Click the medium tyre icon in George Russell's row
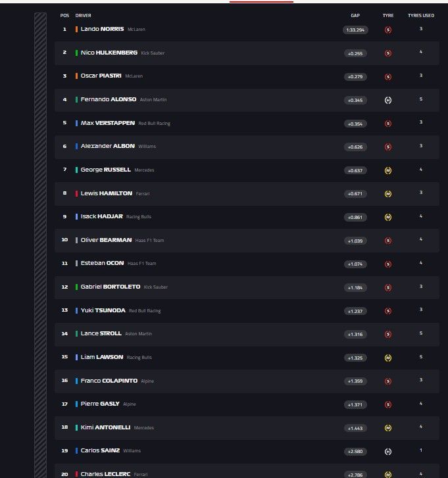Viewport: 448px width, 478px height. pos(387,170)
